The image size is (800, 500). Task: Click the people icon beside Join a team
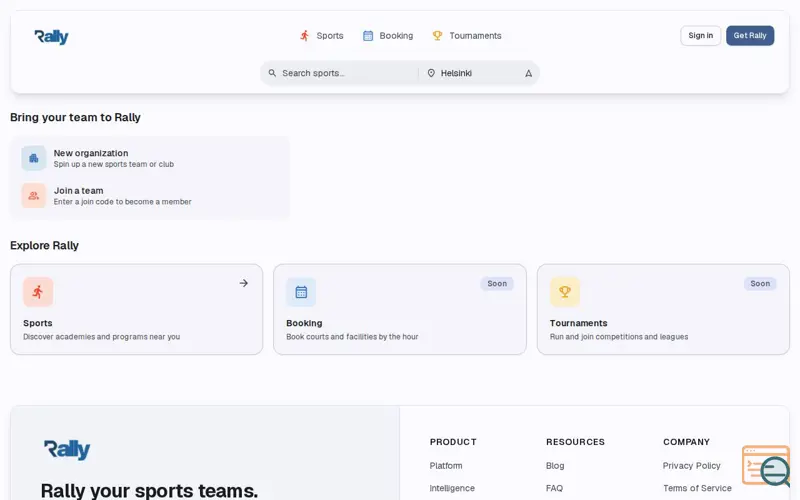(x=34, y=195)
